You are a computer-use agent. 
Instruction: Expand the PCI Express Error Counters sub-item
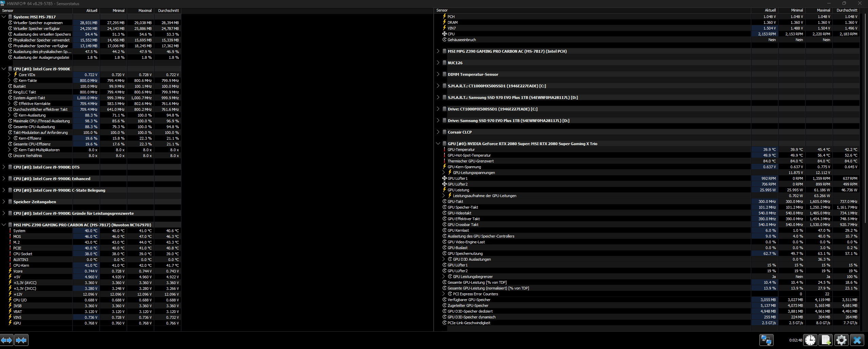444,294
